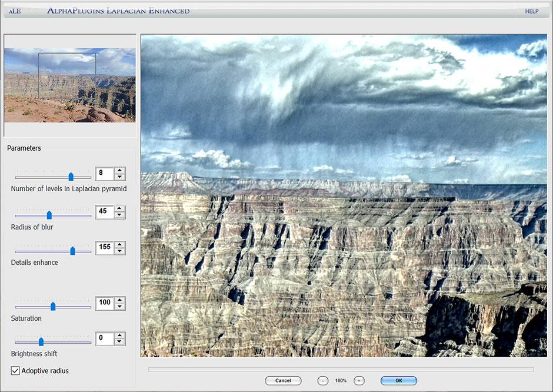
Task: Decrease Saturation value
Action: click(120, 306)
